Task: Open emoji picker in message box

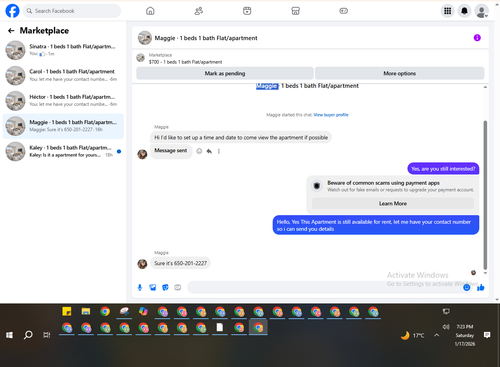Action: 467,287
